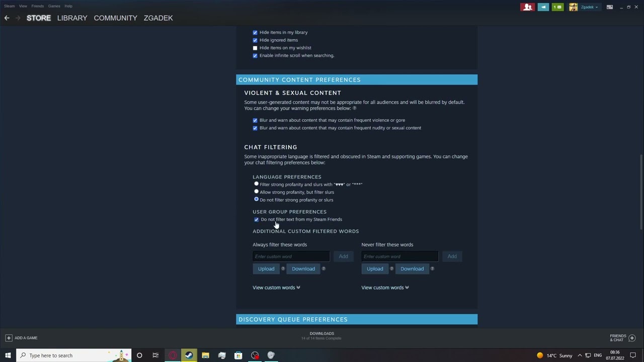
Task: Click Add next to Always filter words
Action: [x=343, y=256]
